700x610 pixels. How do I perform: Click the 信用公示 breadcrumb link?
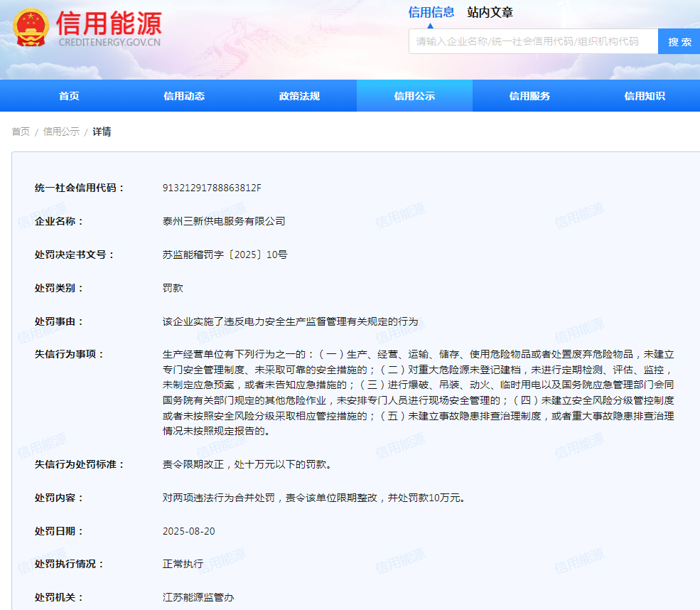pyautogui.click(x=61, y=132)
